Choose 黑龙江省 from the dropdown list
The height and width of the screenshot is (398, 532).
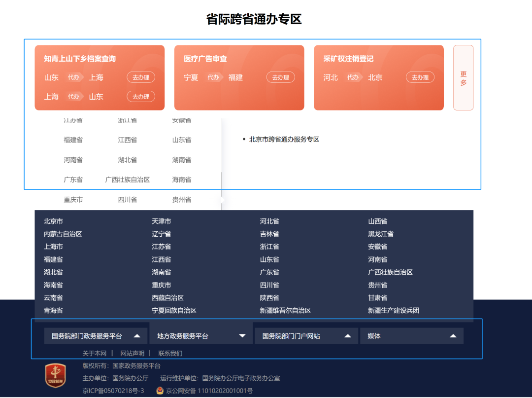380,234
